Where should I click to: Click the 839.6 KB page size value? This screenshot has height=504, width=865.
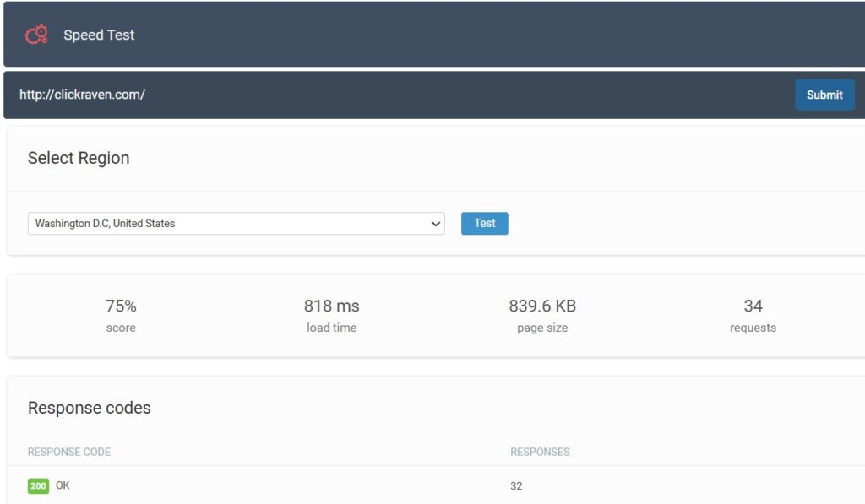[x=541, y=306]
